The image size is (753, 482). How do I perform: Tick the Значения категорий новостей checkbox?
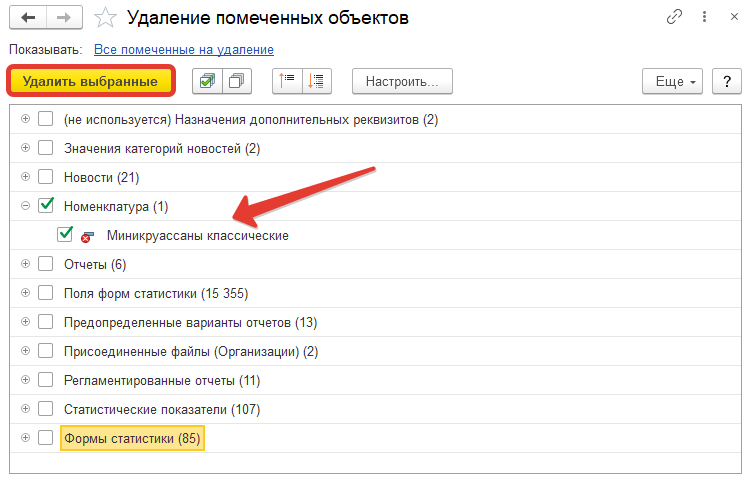coord(46,147)
